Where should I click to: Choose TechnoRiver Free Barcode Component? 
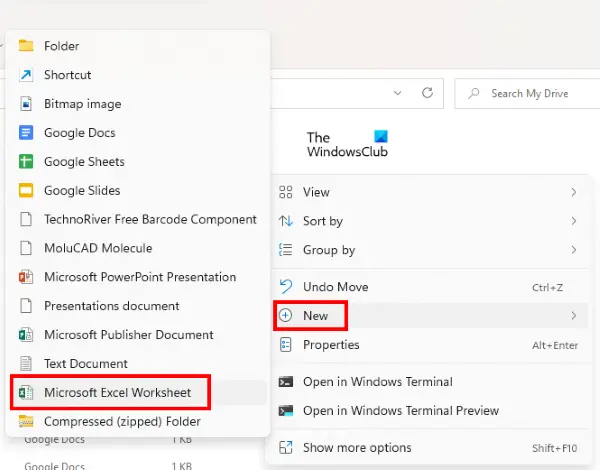click(138, 219)
